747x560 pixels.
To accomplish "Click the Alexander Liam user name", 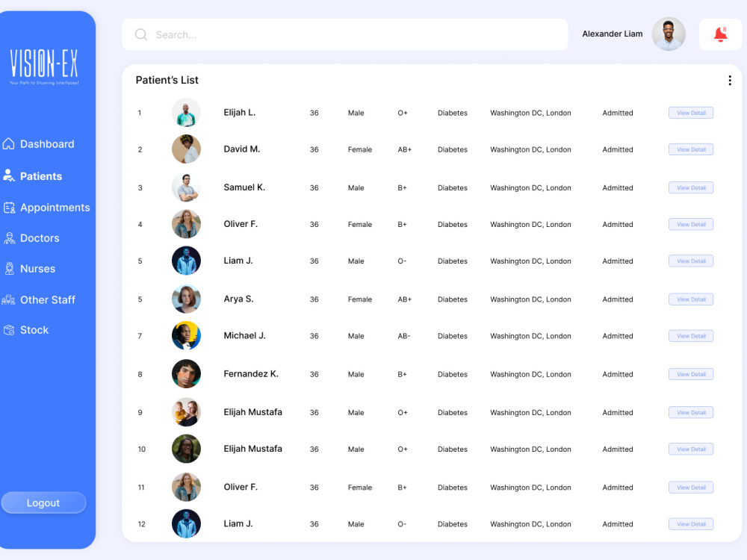I will (x=613, y=34).
